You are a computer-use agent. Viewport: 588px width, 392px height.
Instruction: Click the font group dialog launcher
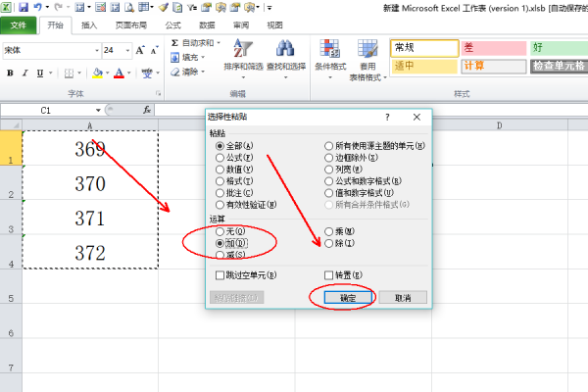pyautogui.click(x=158, y=93)
